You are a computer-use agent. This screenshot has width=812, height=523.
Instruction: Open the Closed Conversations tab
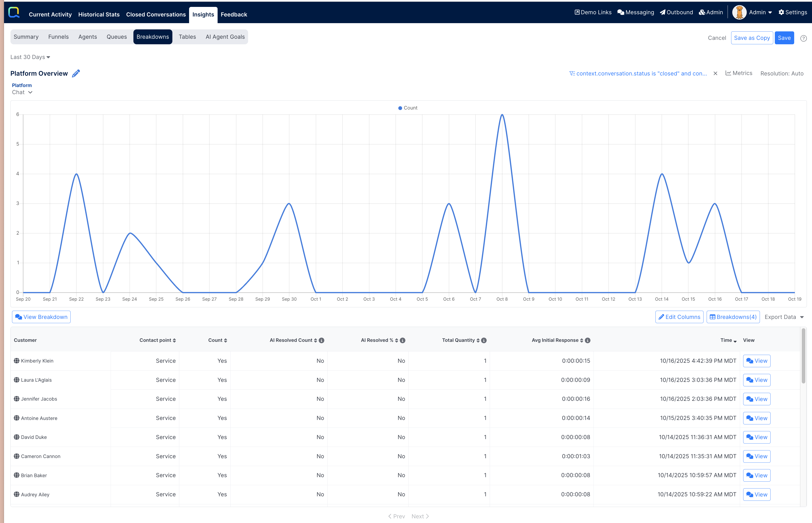tap(156, 14)
